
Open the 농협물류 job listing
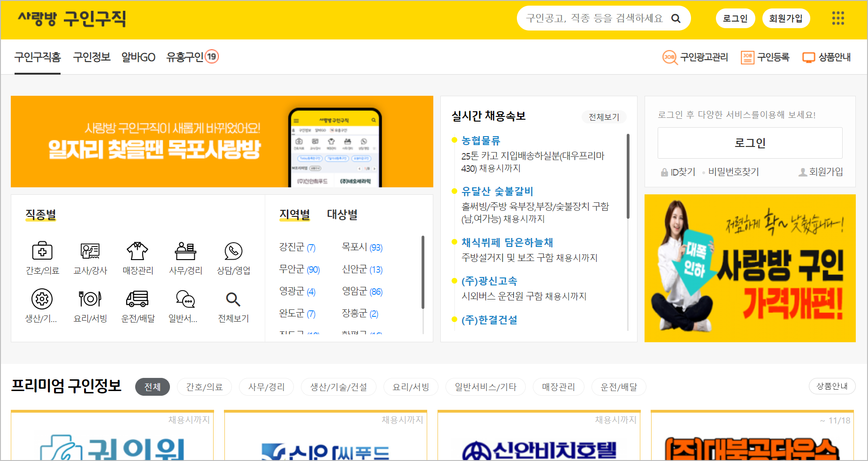[481, 140]
